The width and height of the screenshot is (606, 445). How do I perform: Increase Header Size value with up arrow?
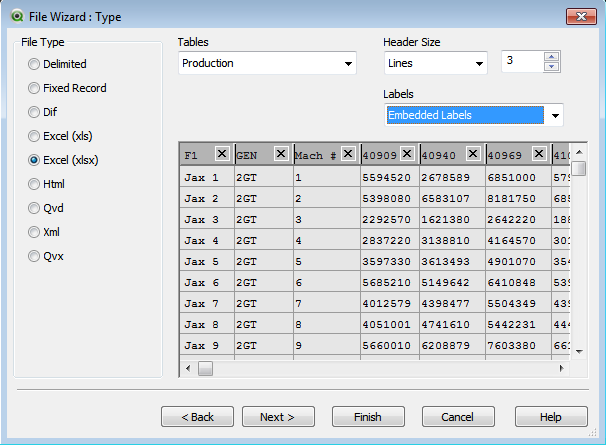[551, 57]
